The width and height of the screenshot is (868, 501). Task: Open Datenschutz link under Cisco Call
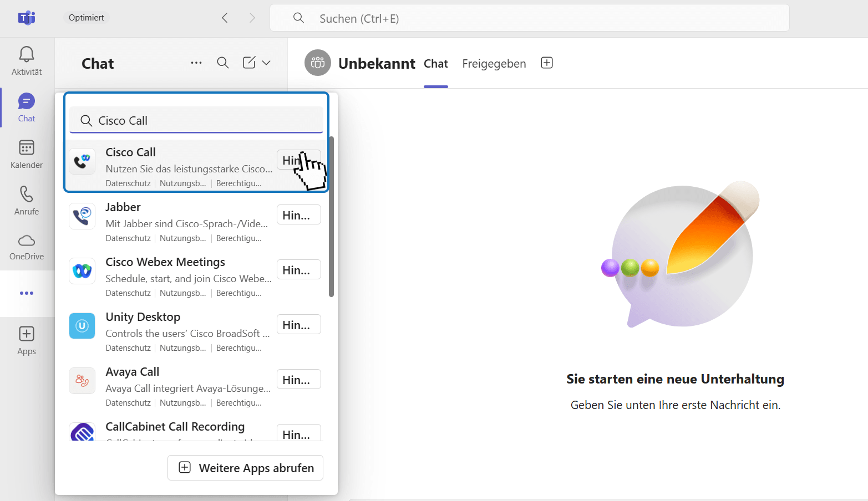coord(128,183)
